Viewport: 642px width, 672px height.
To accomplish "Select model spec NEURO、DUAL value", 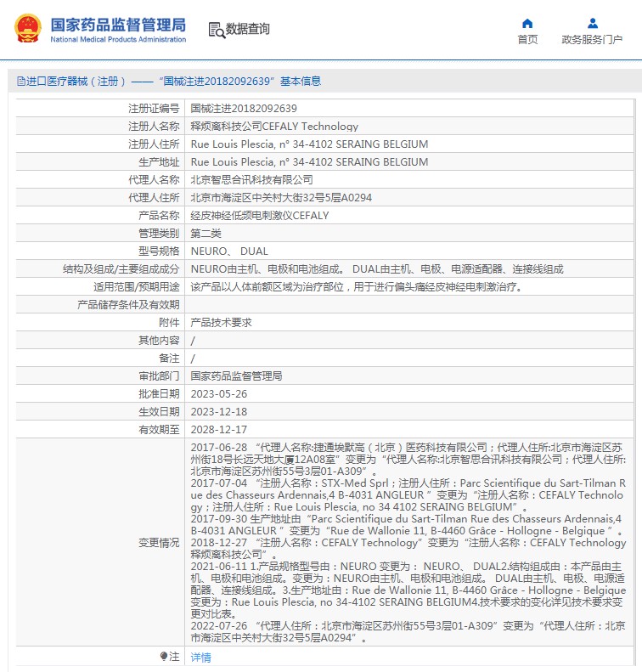I will point(229,251).
